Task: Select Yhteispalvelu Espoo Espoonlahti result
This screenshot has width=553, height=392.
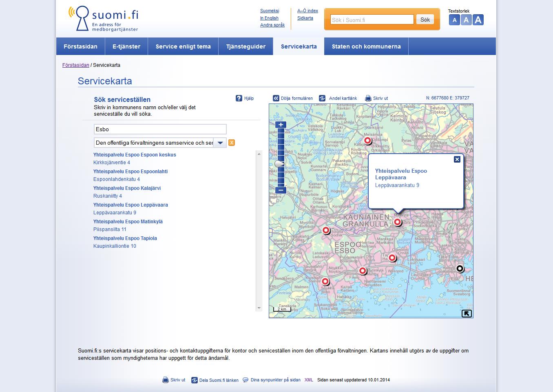Action: pos(131,172)
